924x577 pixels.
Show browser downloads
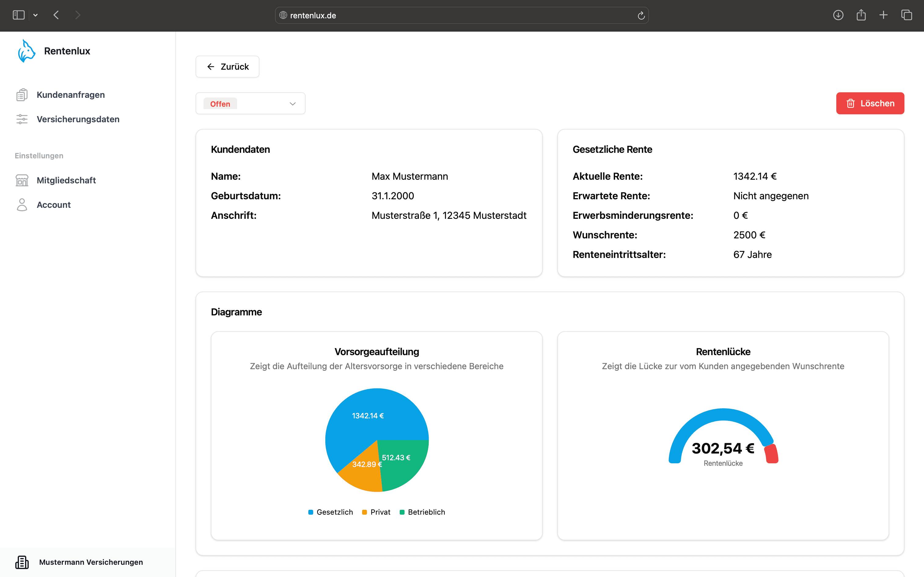click(838, 15)
